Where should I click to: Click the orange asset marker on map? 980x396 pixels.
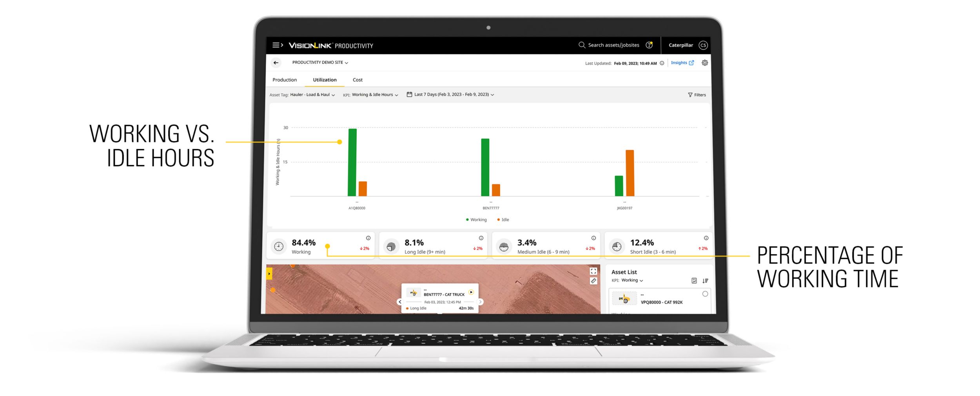[x=273, y=290]
